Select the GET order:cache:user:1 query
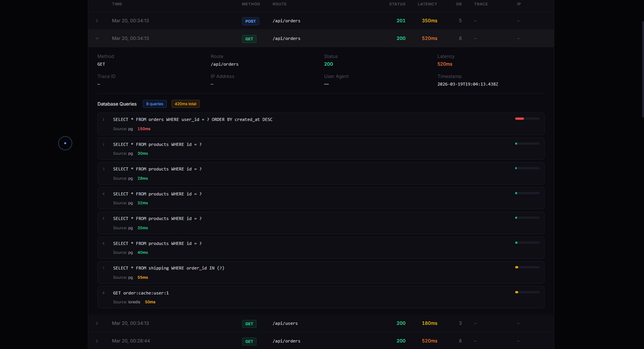 321,297
